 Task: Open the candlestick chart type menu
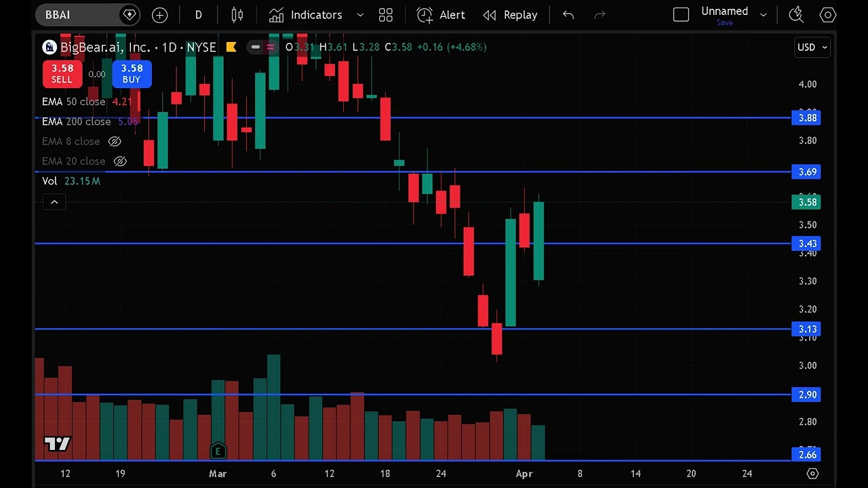click(x=237, y=15)
